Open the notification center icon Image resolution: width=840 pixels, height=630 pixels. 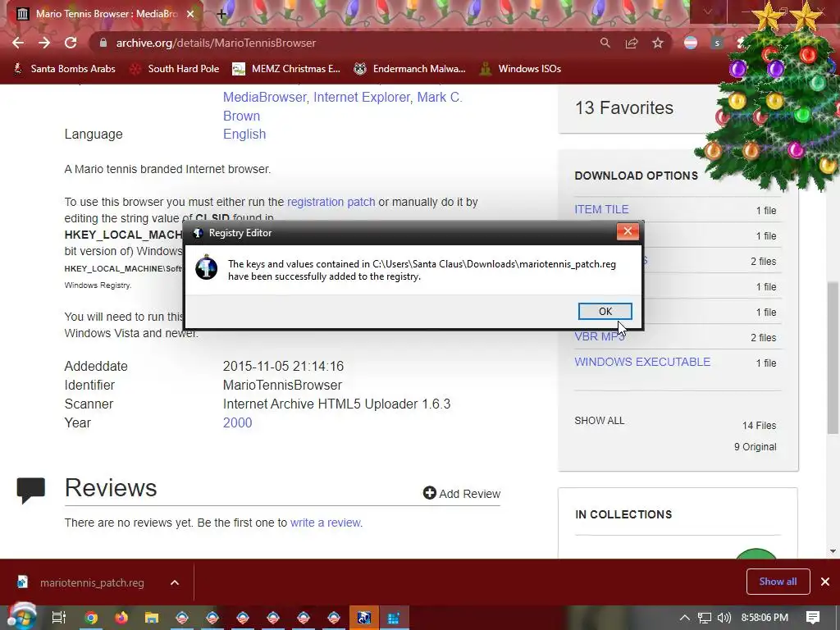pyautogui.click(x=813, y=618)
